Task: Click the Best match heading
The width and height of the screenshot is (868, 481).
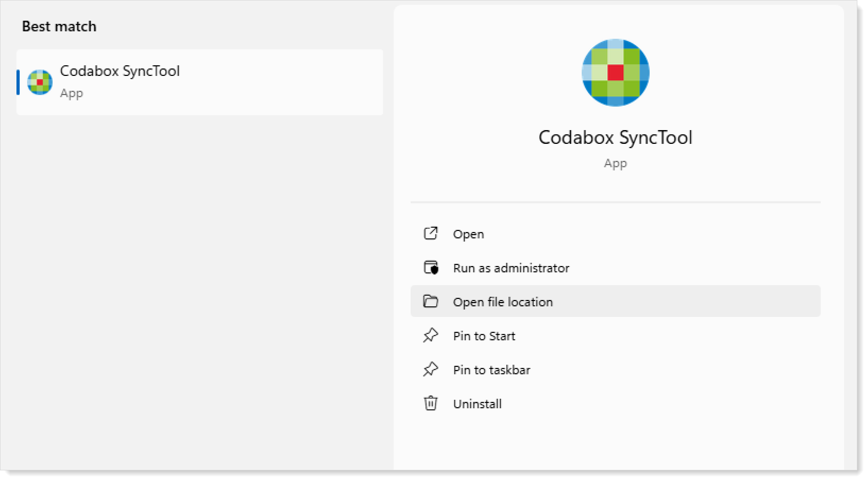Action: 59,27
